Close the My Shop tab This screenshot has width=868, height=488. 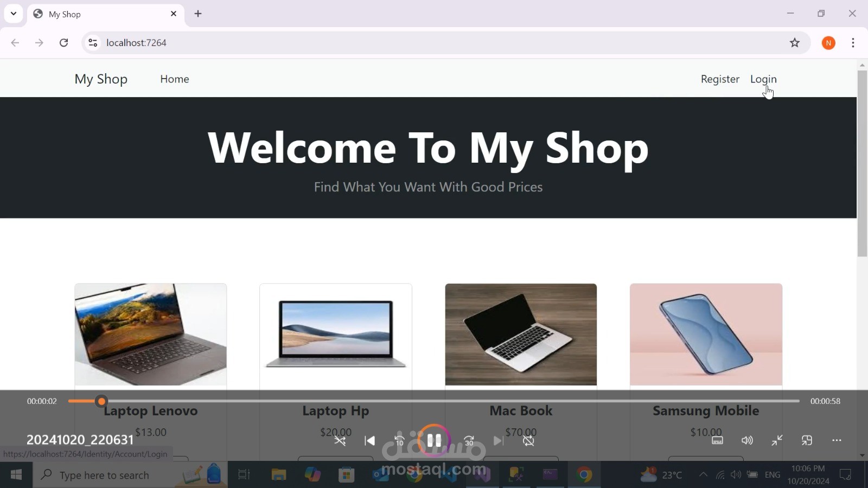pos(174,14)
